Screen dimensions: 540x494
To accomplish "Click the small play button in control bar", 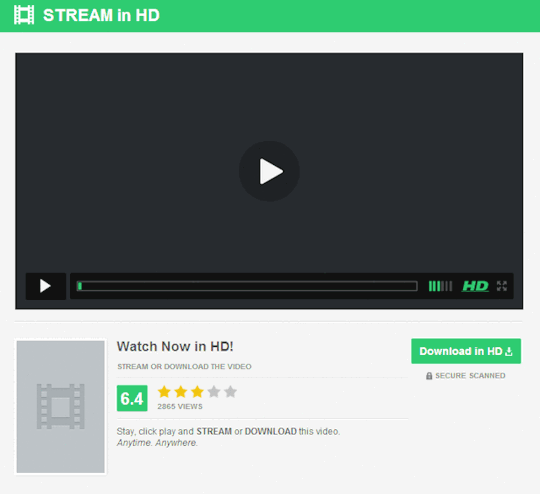I will (x=45, y=286).
